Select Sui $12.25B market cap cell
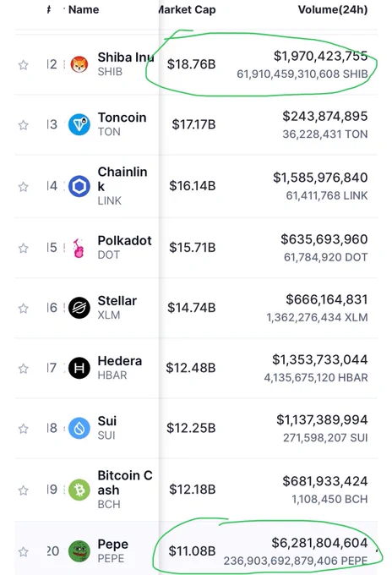 pos(191,428)
